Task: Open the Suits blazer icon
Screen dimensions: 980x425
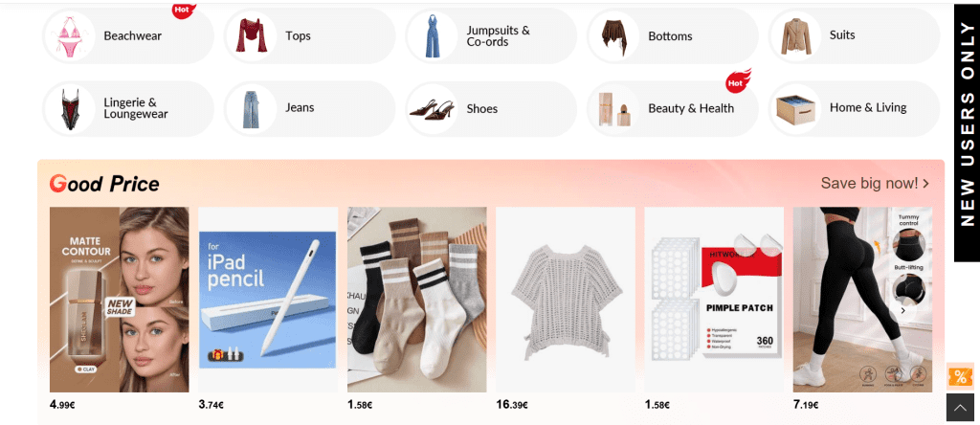Action: pyautogui.click(x=794, y=35)
